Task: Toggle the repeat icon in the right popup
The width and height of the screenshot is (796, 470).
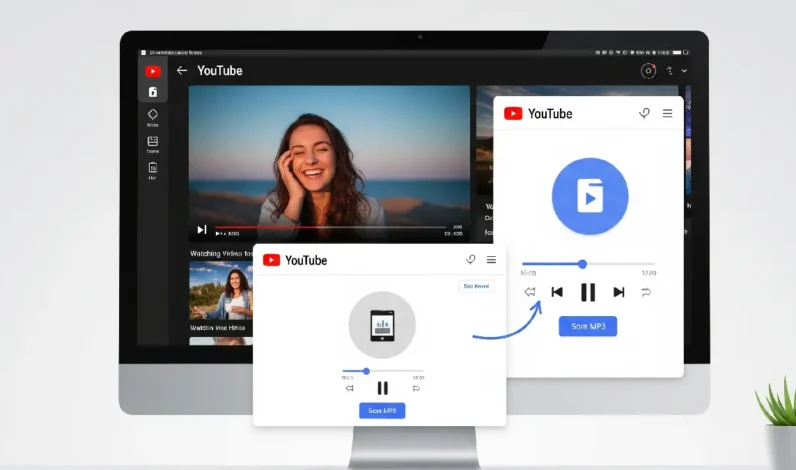Action: pos(646,292)
